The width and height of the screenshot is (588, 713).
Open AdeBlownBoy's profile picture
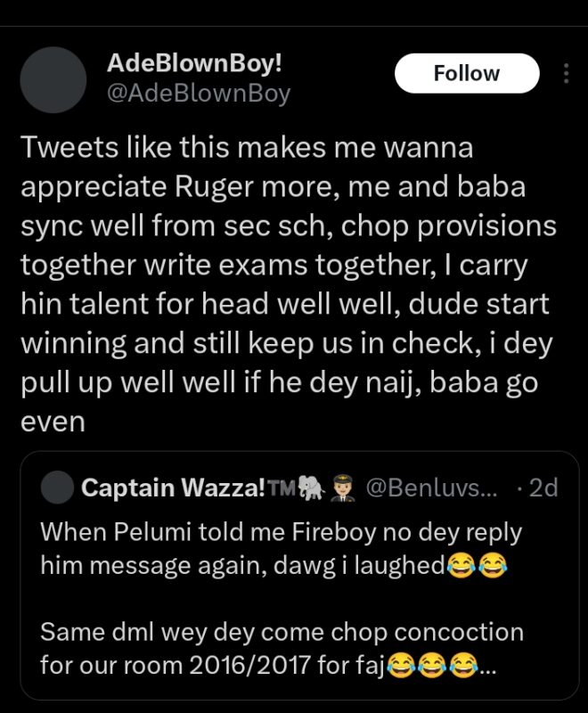53,80
